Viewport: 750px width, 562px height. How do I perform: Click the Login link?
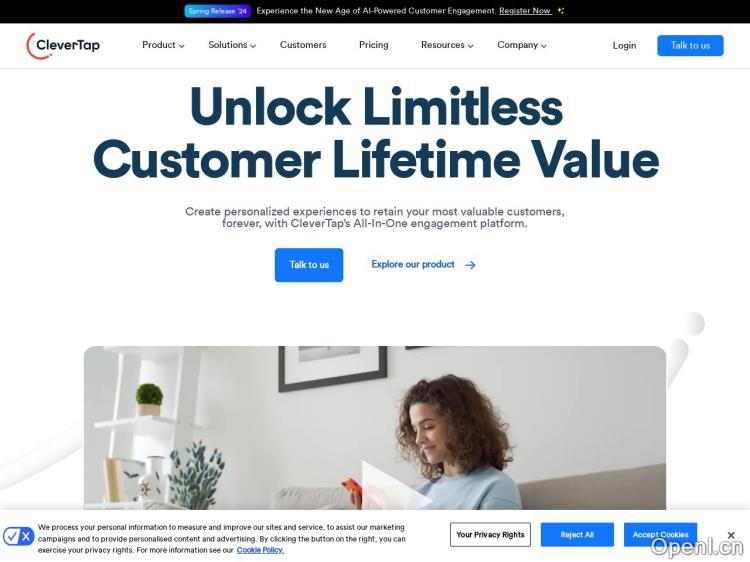(x=624, y=45)
